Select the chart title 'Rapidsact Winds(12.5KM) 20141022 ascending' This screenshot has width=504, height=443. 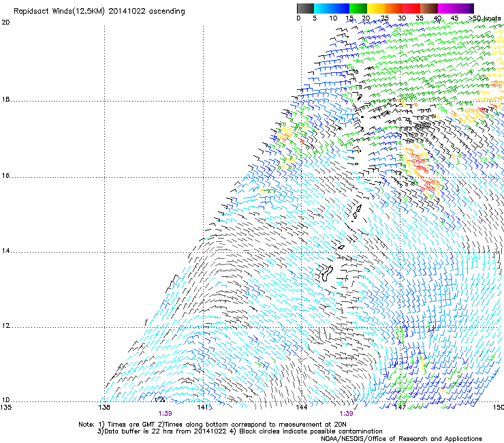pyautogui.click(x=99, y=12)
